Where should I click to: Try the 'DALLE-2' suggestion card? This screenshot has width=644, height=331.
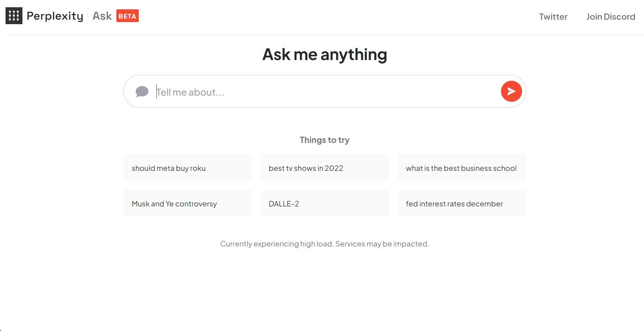[325, 203]
